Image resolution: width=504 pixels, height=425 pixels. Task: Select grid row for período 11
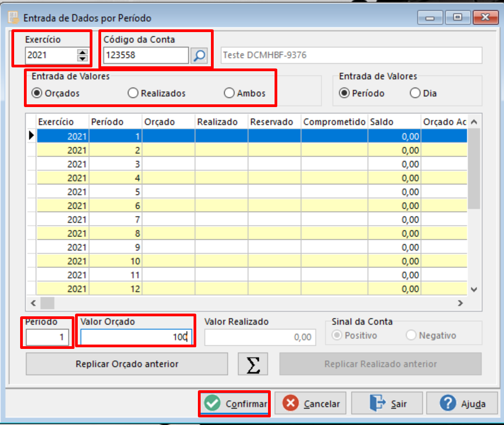point(252,274)
